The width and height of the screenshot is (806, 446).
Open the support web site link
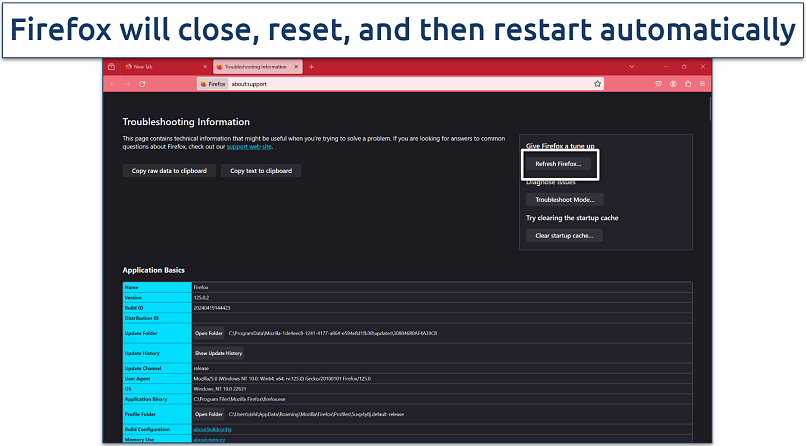(249, 146)
